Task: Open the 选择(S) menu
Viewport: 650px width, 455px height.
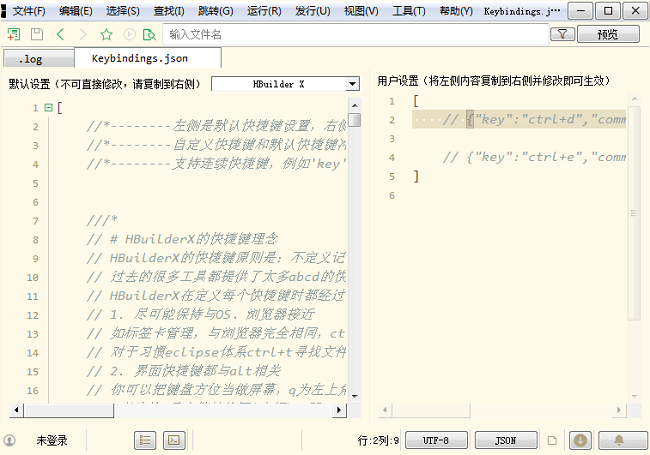Action: 123,11
